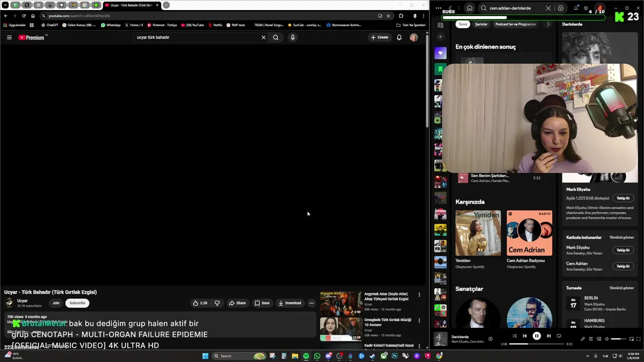Open the ChatGPT bookmark in Chrome
This screenshot has height=362, width=644.
click(x=49, y=25)
